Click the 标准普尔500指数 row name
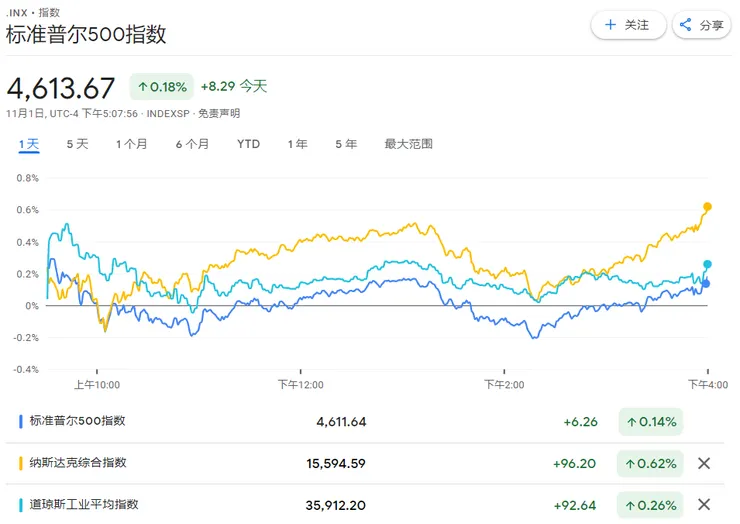The height and width of the screenshot is (524, 740). click(x=77, y=421)
